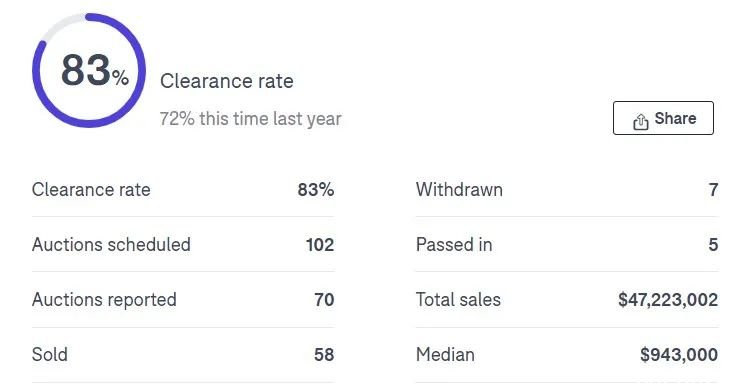This screenshot has width=747, height=391.
Task: Click the 72% this time last year text
Action: coord(251,119)
